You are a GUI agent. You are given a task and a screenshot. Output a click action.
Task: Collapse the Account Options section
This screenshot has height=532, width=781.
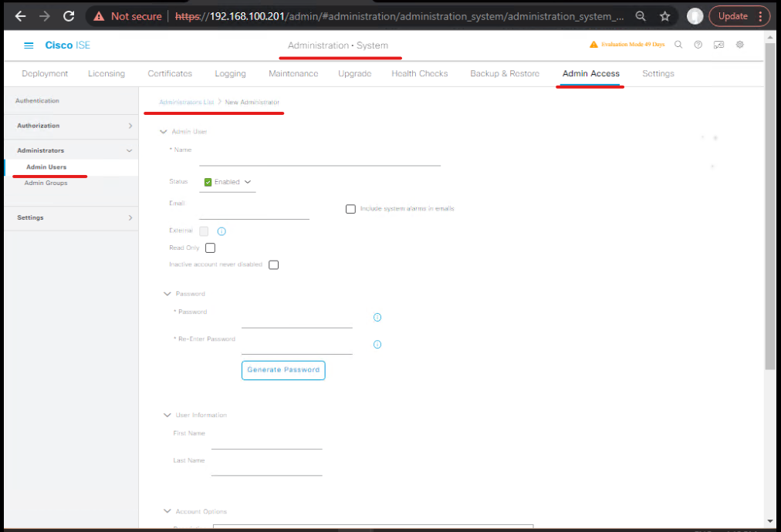pos(167,511)
